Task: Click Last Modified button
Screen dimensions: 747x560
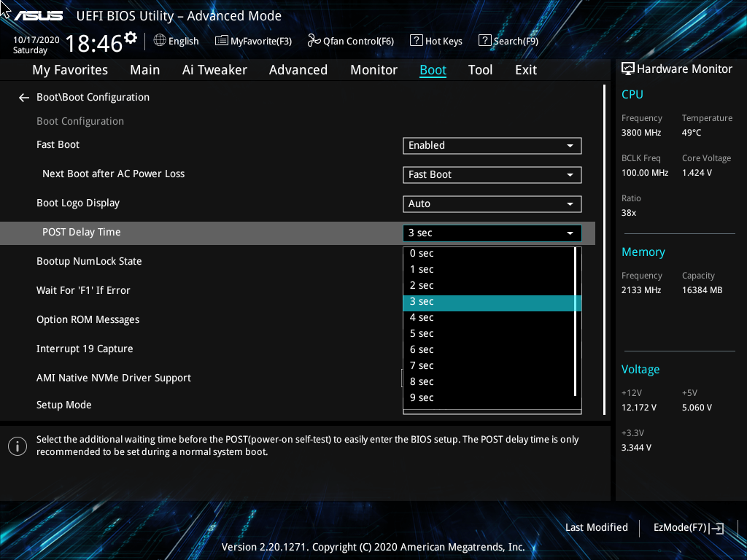Action: (x=597, y=528)
